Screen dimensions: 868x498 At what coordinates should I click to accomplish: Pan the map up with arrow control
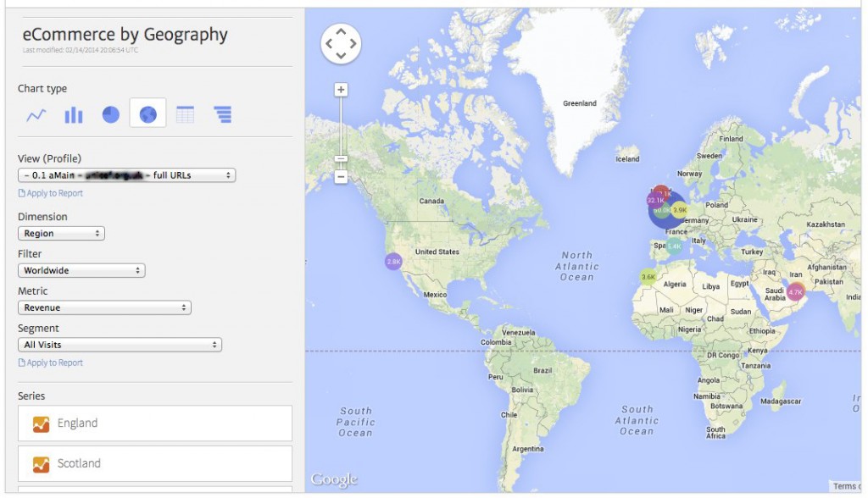click(341, 31)
